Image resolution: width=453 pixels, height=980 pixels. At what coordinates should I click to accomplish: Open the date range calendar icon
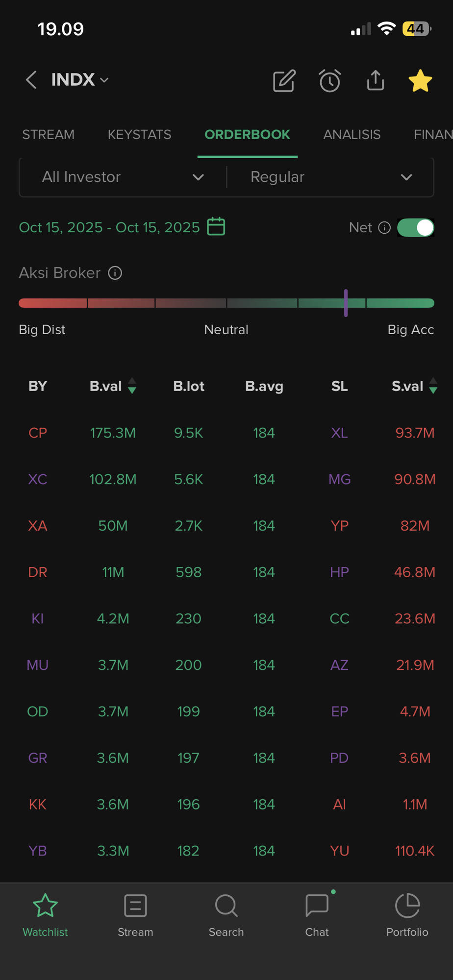click(x=216, y=227)
